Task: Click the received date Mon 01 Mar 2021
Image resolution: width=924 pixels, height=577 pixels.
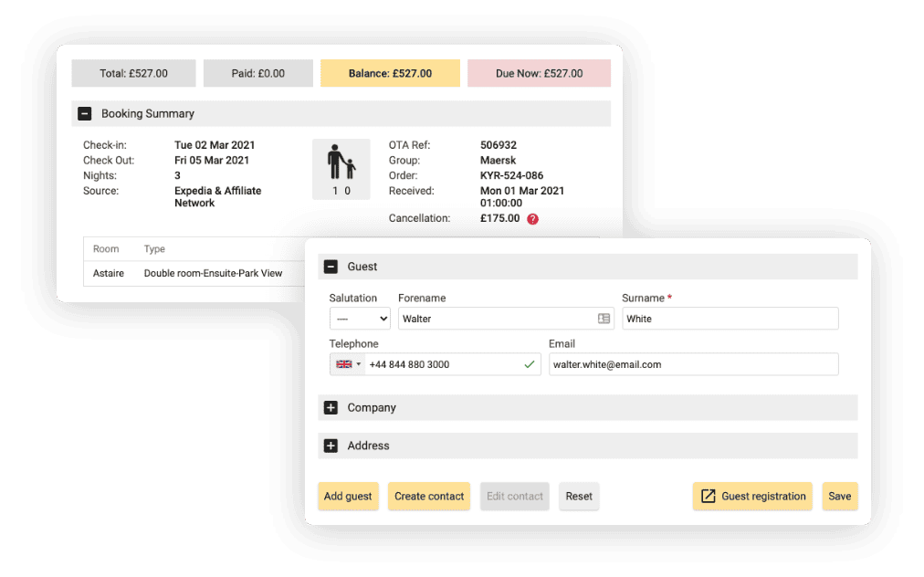Action: pos(522,191)
